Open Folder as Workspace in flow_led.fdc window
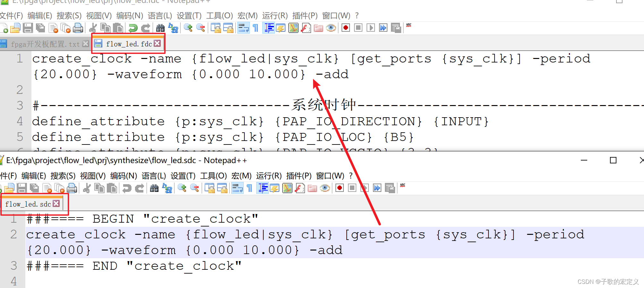The height and width of the screenshot is (288, 644). tap(318, 28)
